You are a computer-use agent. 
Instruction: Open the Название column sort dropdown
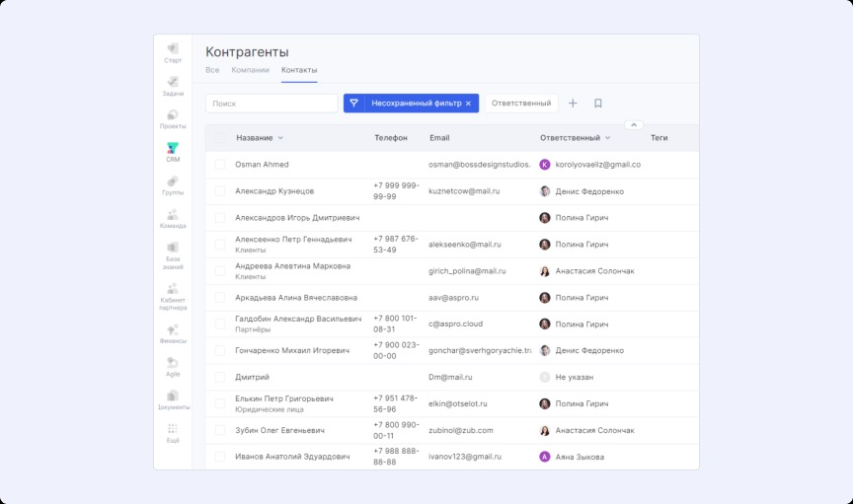coord(280,138)
